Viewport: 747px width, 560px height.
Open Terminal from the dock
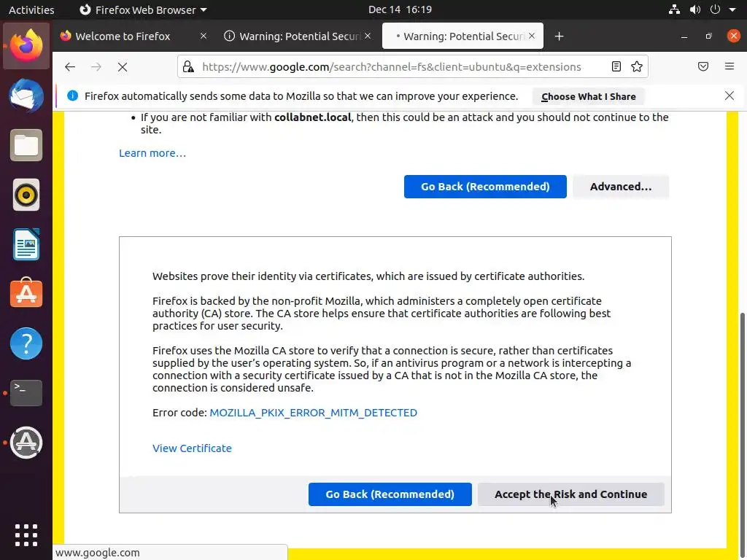click(x=26, y=393)
